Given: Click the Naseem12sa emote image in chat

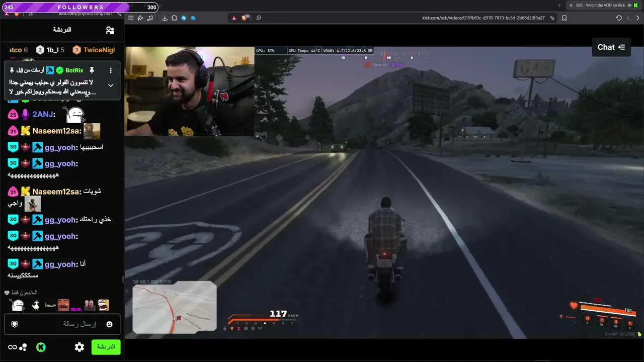Looking at the screenshot, I should click(x=92, y=131).
